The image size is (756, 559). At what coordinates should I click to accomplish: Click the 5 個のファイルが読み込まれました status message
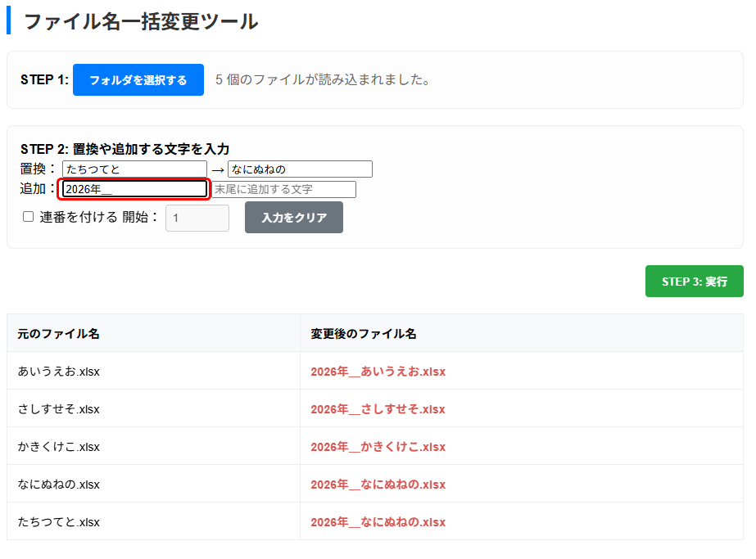[323, 80]
